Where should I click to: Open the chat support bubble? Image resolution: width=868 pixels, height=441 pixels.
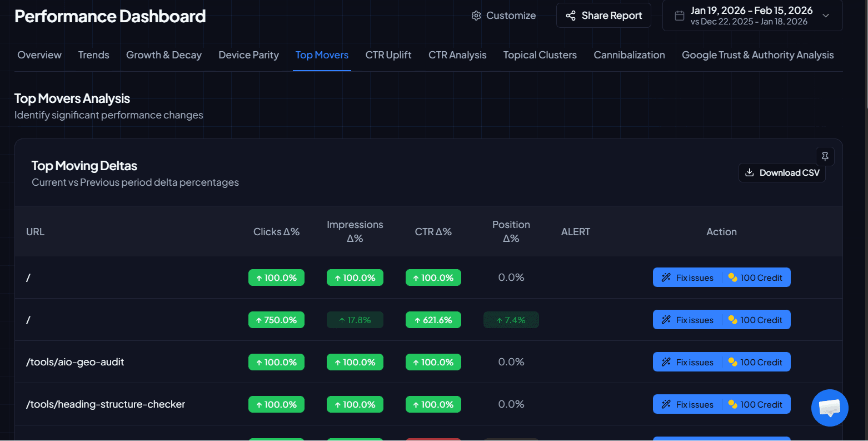(x=829, y=408)
